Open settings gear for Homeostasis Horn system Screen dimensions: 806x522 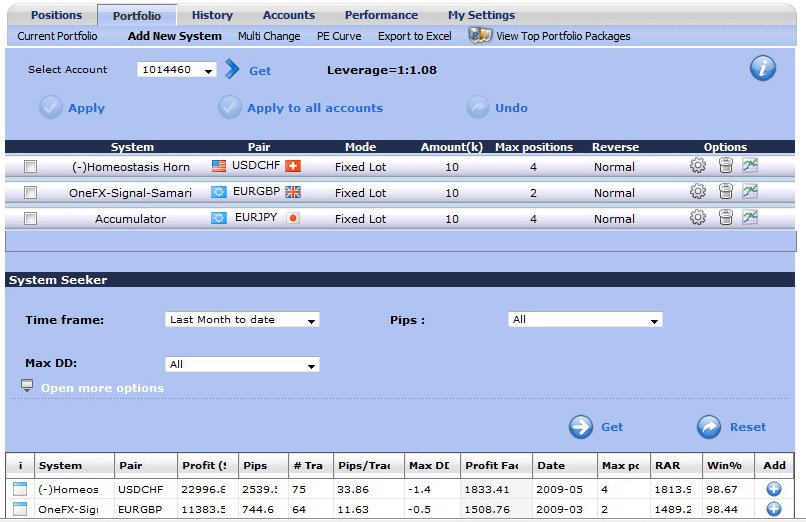(x=698, y=165)
